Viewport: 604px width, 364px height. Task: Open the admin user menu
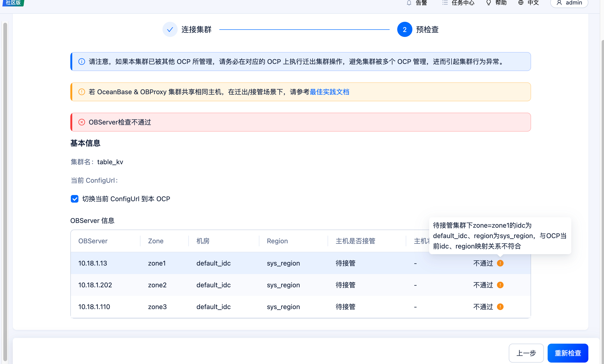coord(569,3)
